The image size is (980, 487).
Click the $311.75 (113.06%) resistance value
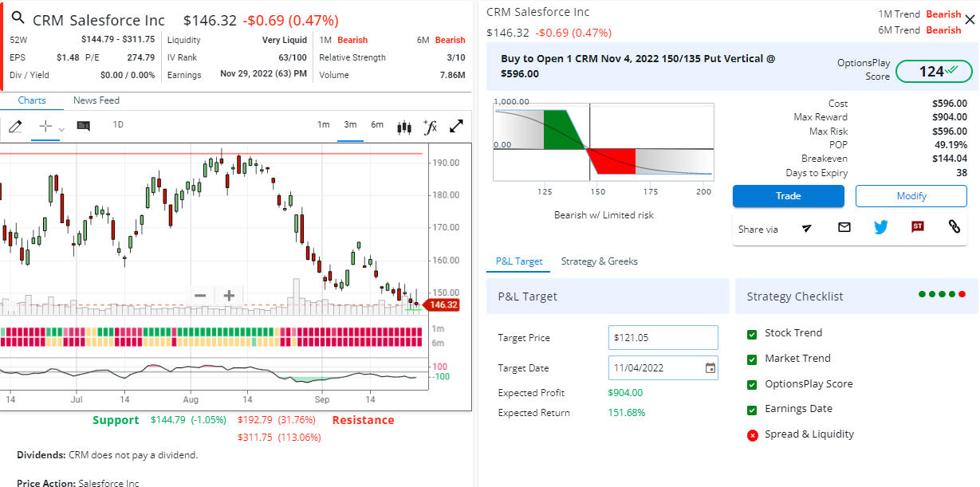(x=279, y=437)
